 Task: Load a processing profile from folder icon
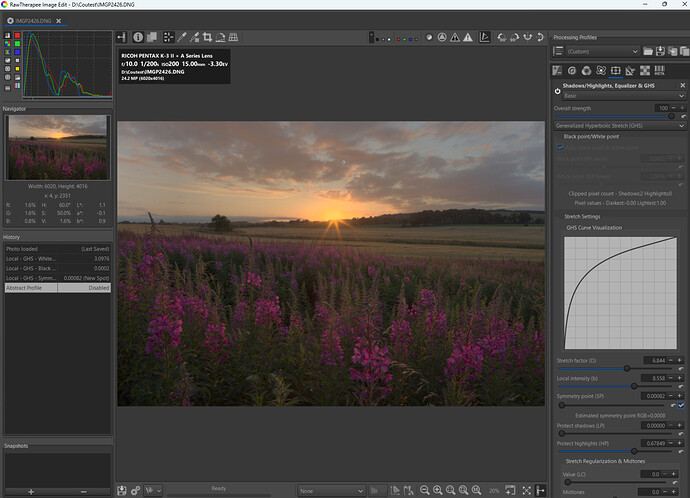pos(648,51)
